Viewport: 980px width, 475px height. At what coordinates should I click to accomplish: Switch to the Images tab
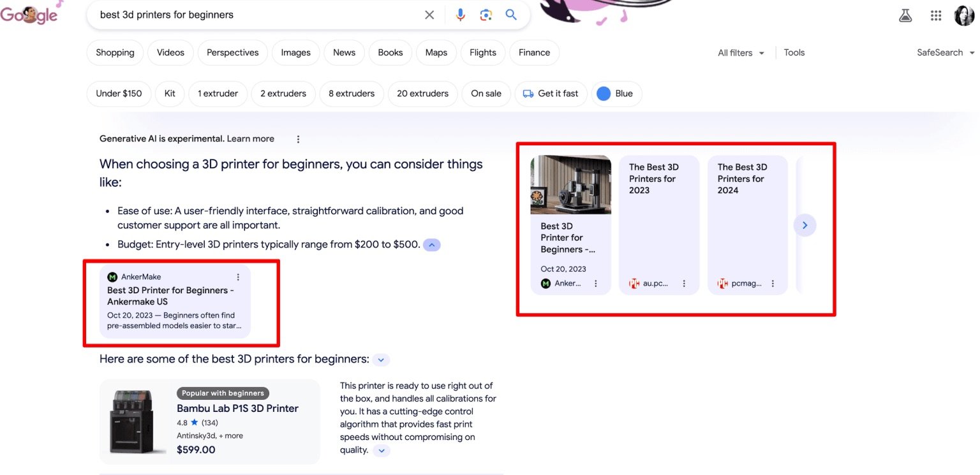click(296, 53)
